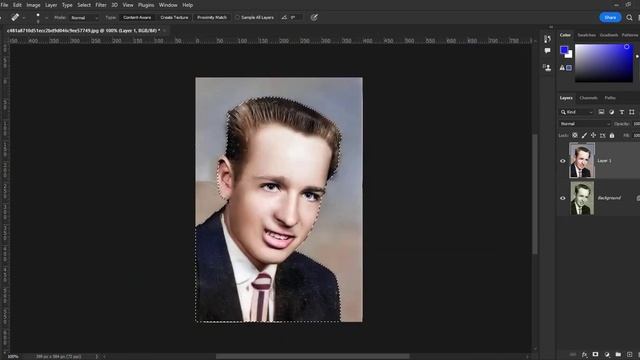Switch to the Channels tab
The image size is (640, 360).
pos(588,98)
